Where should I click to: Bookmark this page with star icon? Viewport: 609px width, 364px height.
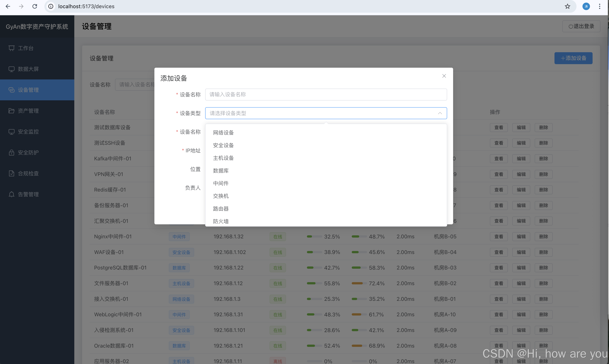pos(567,6)
